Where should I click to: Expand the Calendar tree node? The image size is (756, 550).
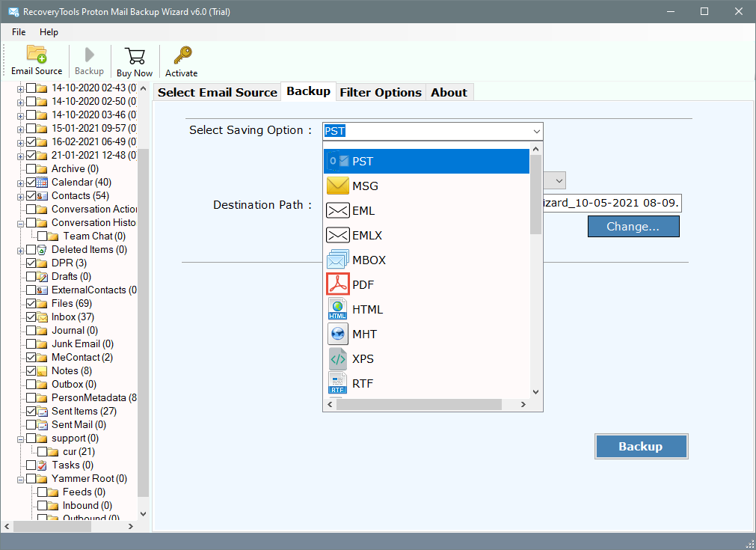20,183
